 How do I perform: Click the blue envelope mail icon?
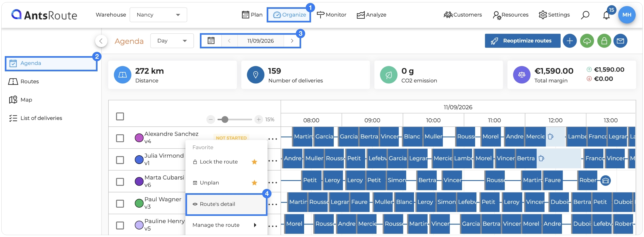click(x=620, y=41)
